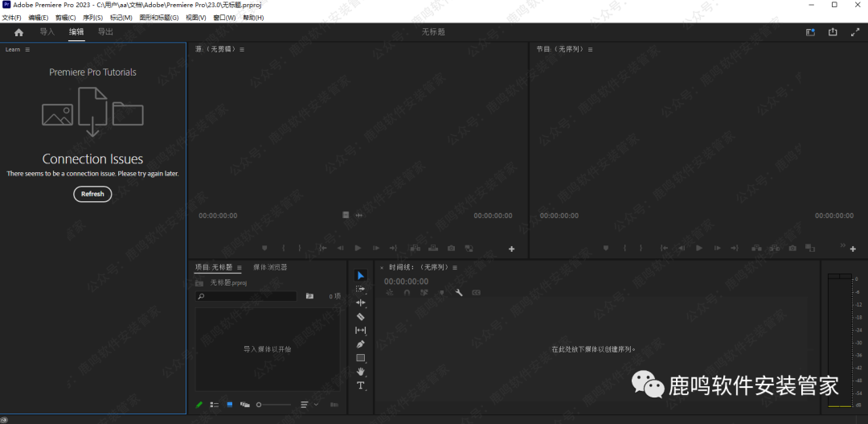The height and width of the screenshot is (424, 868).
Task: Click Source monitor Mark In bracket
Action: point(284,249)
